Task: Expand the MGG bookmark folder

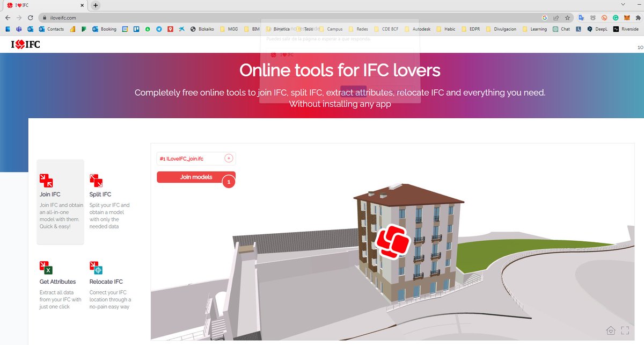Action: click(x=228, y=29)
